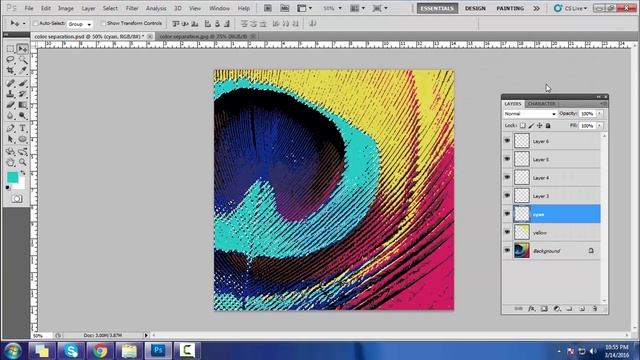Delete layer with trash icon
The width and height of the screenshot is (640, 360).
(595, 309)
